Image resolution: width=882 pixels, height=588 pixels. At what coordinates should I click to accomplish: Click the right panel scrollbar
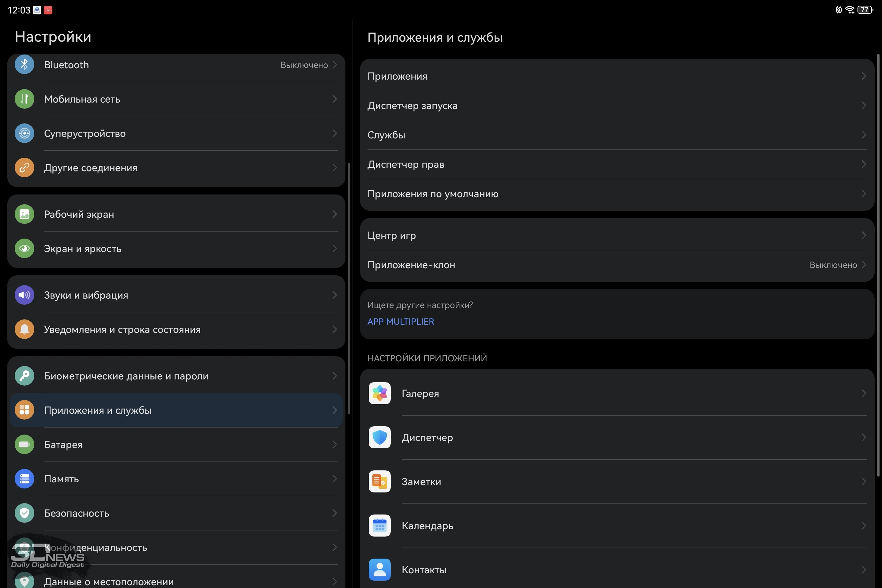pos(878,265)
